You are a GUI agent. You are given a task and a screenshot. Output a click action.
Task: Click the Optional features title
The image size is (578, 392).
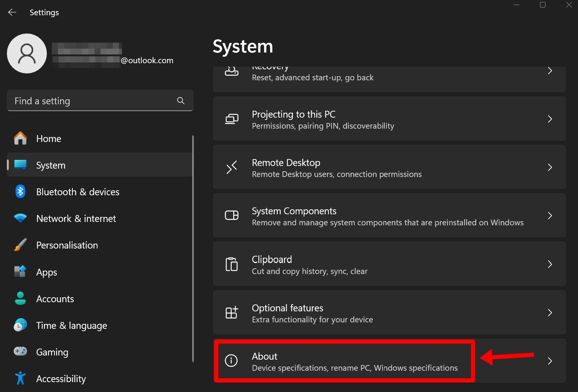click(288, 308)
